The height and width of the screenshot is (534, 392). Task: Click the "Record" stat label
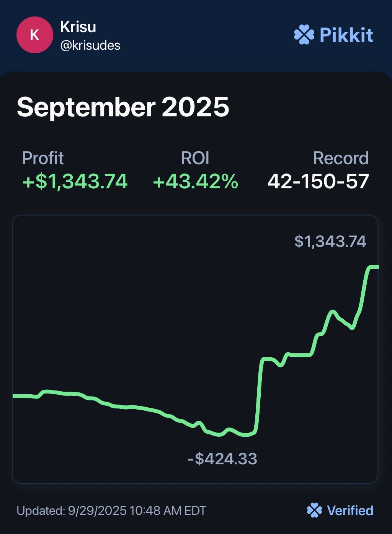(x=341, y=158)
